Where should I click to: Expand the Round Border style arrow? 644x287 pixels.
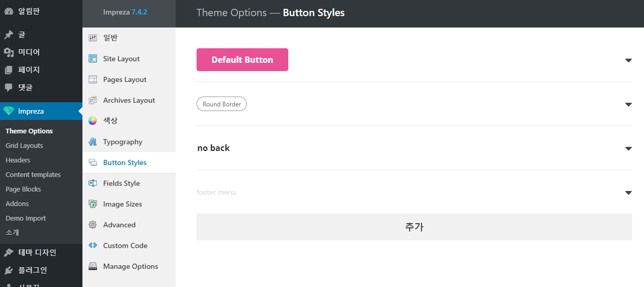point(628,104)
